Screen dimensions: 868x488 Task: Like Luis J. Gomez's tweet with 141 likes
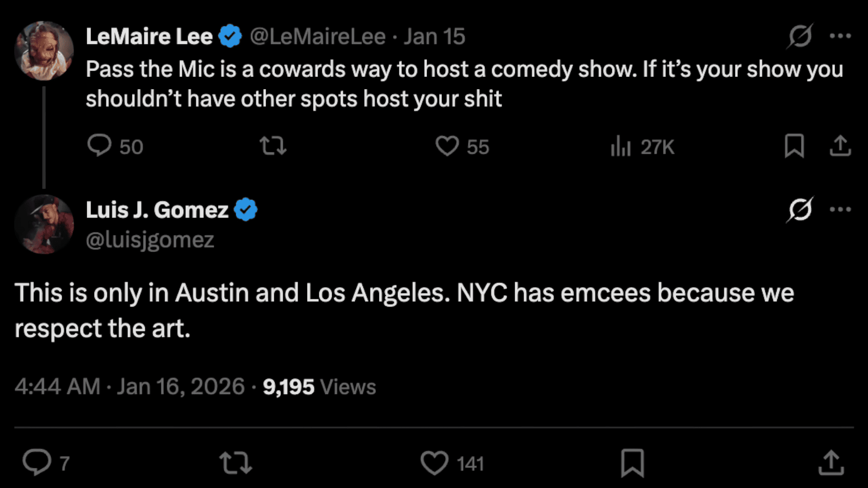click(x=434, y=463)
